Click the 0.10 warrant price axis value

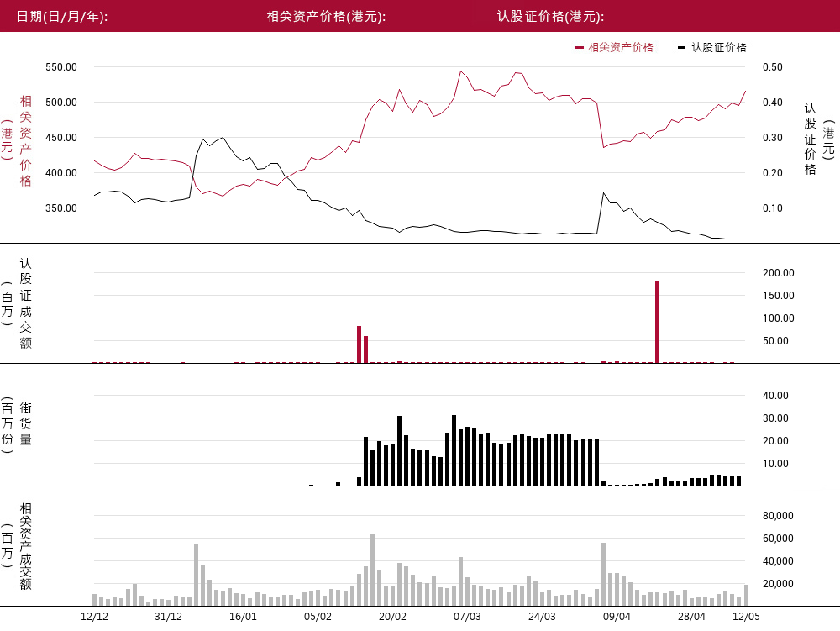(x=773, y=208)
